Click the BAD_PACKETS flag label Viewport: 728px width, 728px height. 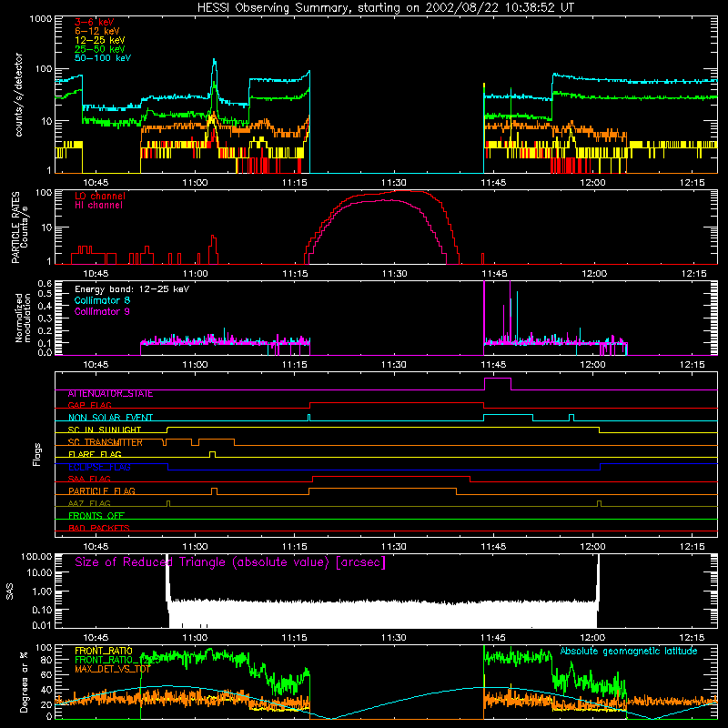tap(99, 529)
